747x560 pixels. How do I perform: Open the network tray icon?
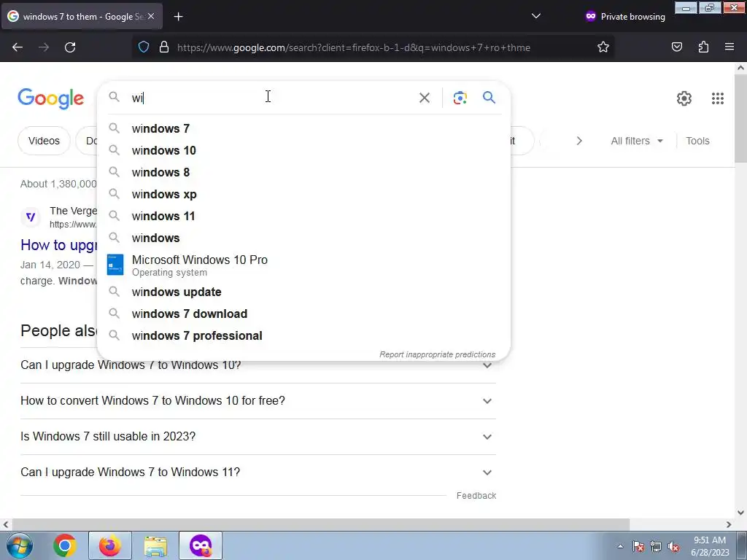click(656, 547)
